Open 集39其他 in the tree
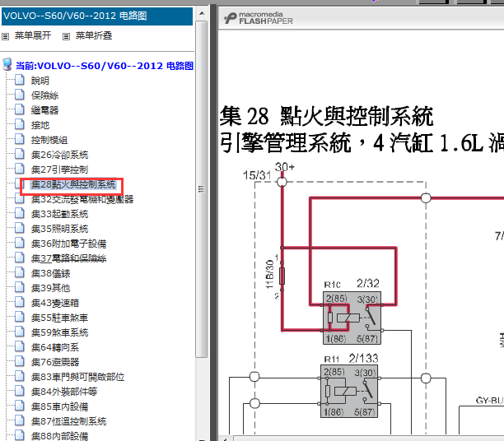 tap(50, 288)
